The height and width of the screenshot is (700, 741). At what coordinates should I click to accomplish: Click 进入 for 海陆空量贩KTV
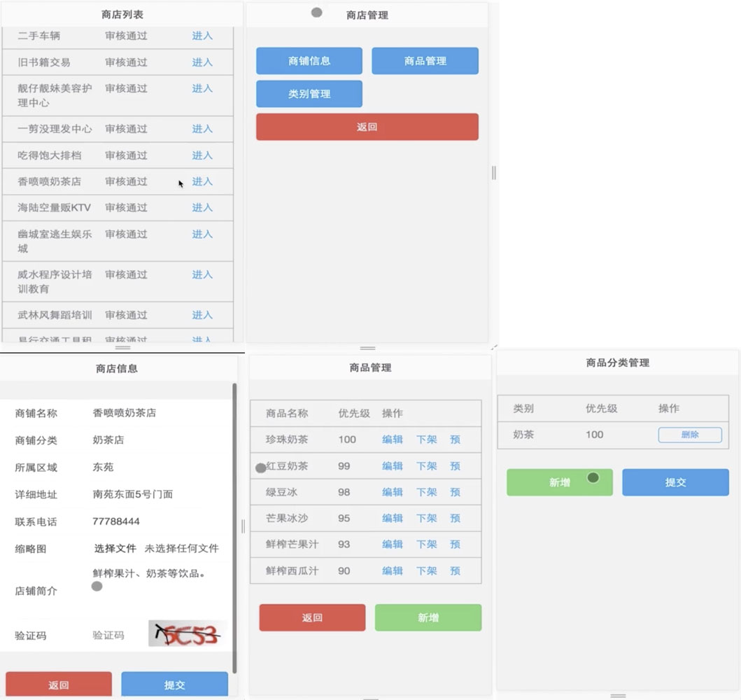pyautogui.click(x=202, y=207)
